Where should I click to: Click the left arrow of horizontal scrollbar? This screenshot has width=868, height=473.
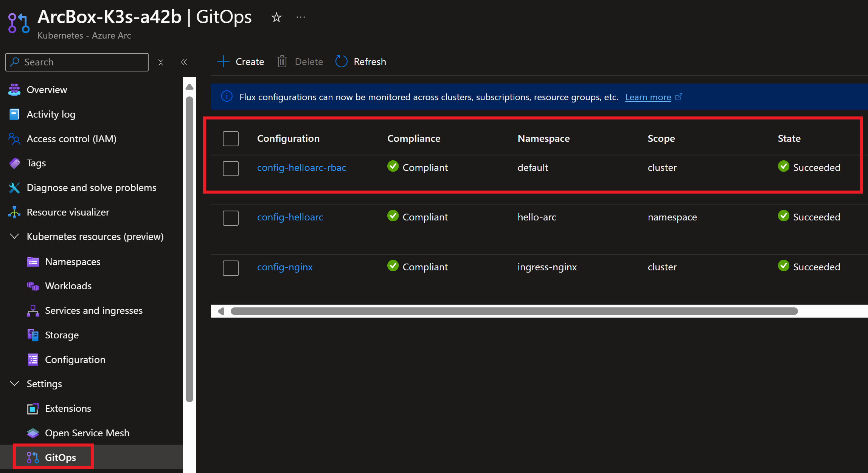point(221,311)
